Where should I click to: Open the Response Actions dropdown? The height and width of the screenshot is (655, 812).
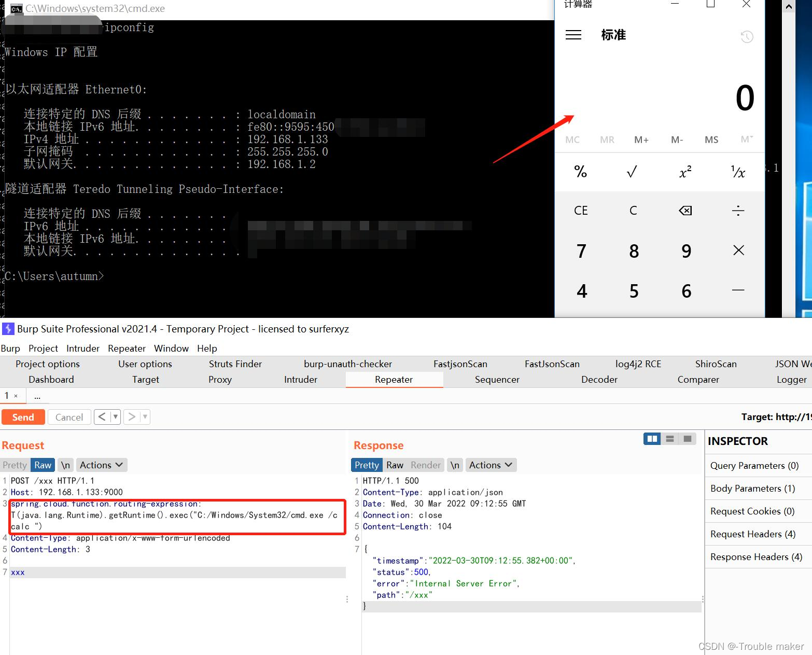click(491, 465)
